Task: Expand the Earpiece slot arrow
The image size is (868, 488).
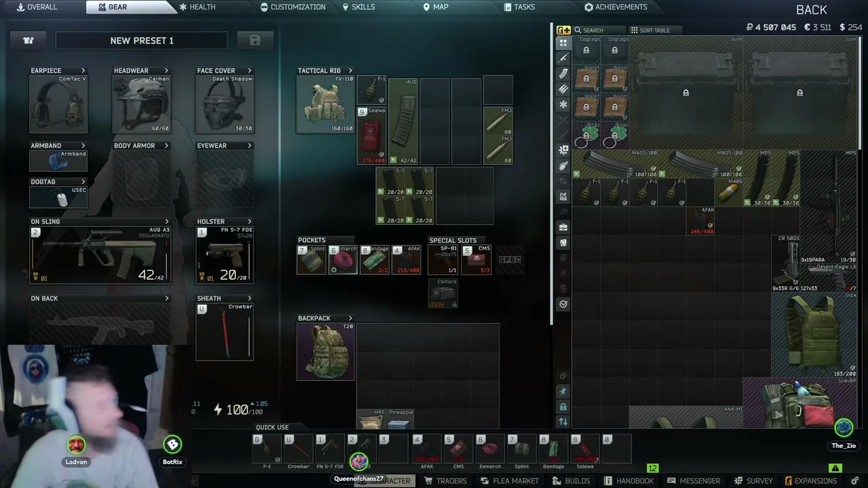Action: pyautogui.click(x=83, y=70)
